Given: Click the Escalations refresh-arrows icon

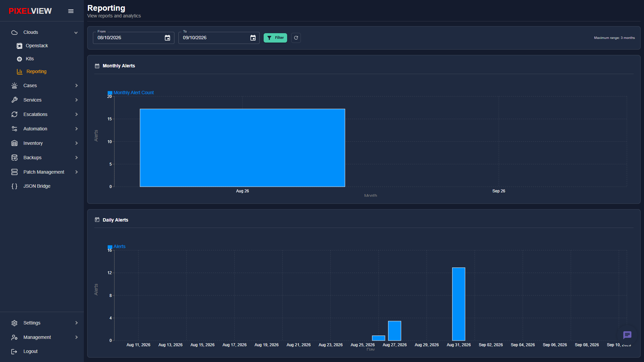Looking at the screenshot, I should click(x=14, y=114).
